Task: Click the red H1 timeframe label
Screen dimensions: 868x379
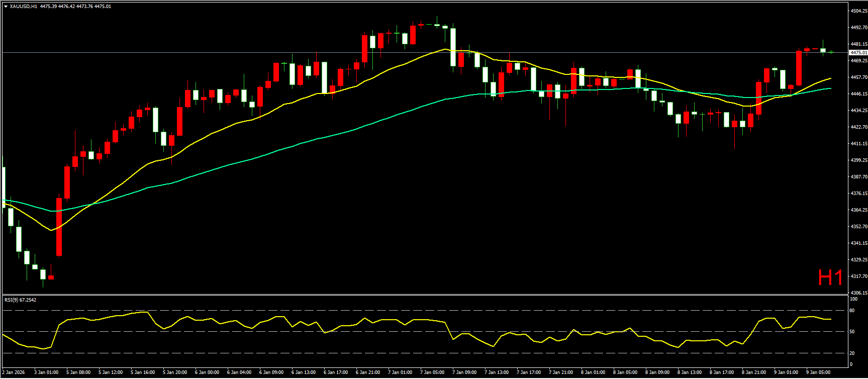Action: [x=830, y=278]
